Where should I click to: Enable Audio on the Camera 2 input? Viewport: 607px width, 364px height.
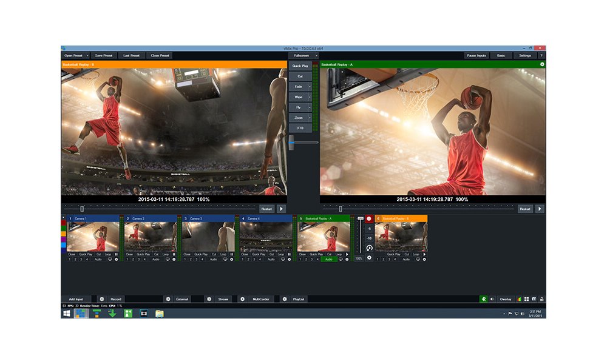pos(157,259)
